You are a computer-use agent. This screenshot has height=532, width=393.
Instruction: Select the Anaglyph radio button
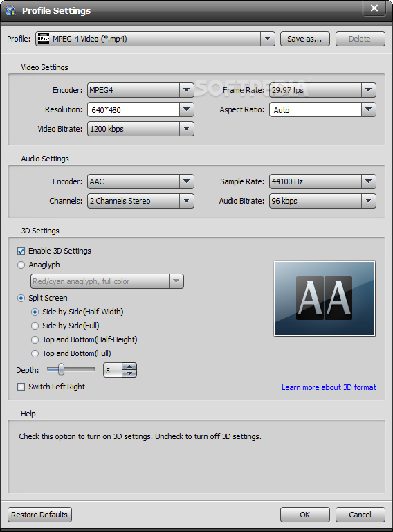(21, 265)
